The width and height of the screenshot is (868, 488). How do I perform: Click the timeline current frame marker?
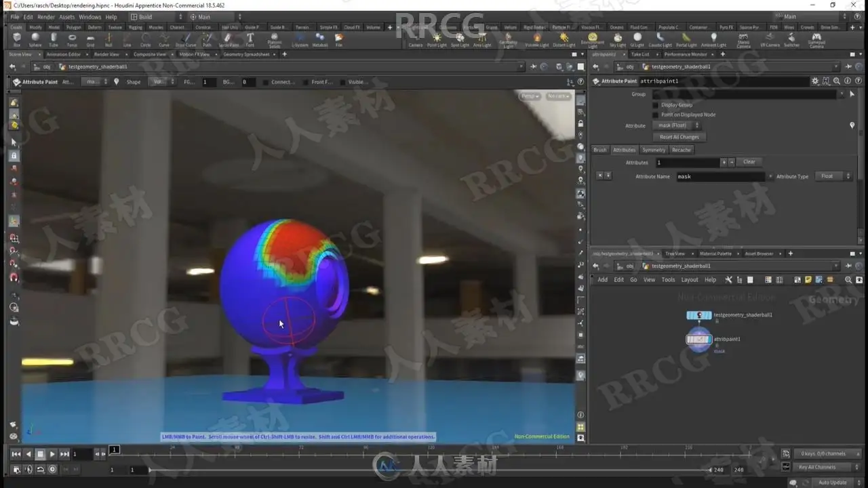click(x=115, y=449)
